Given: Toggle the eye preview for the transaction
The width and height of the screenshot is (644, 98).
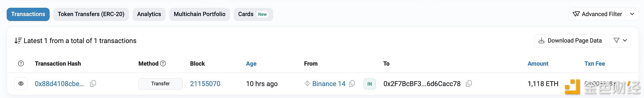Looking at the screenshot, I should tap(21, 84).
